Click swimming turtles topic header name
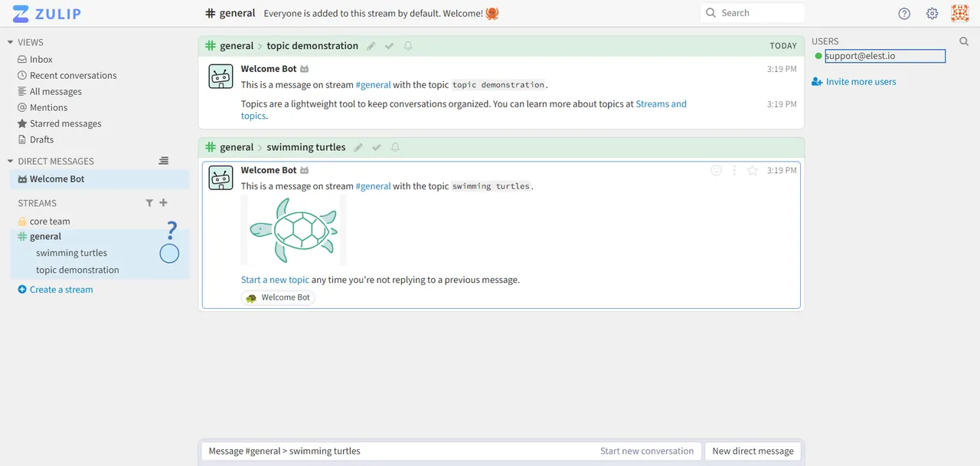The width and height of the screenshot is (980, 466). pyautogui.click(x=306, y=147)
